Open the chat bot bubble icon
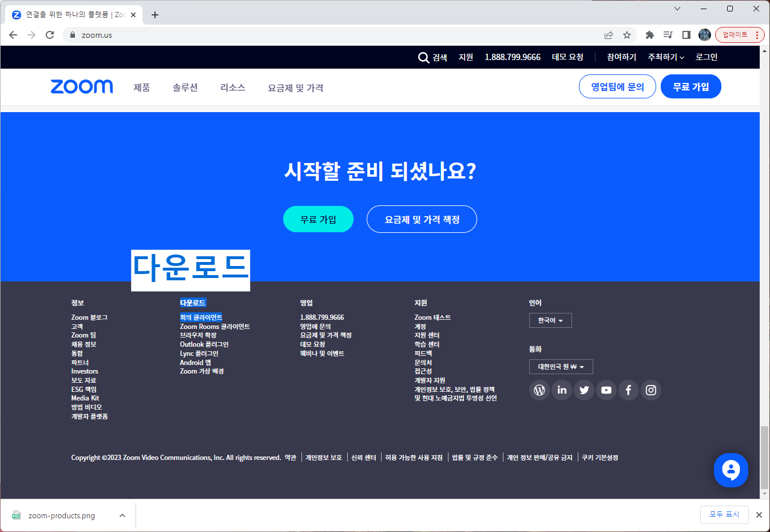 [x=731, y=470]
